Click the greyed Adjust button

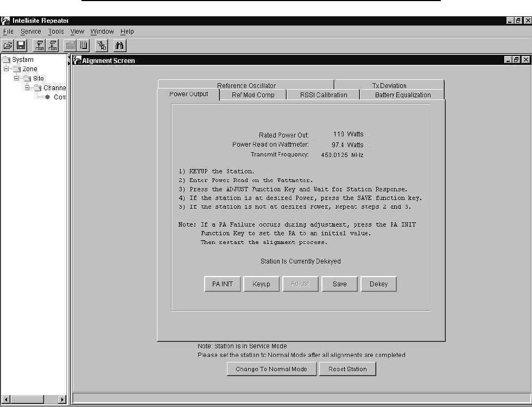[x=300, y=284]
